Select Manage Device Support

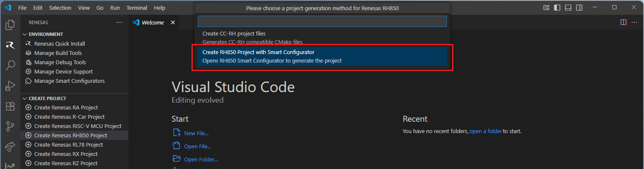click(x=75, y=71)
